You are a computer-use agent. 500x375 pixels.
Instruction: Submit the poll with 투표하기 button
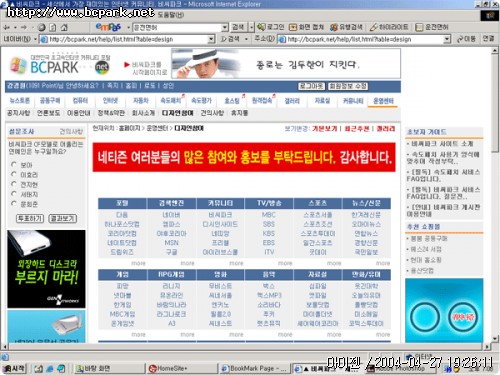click(30, 219)
